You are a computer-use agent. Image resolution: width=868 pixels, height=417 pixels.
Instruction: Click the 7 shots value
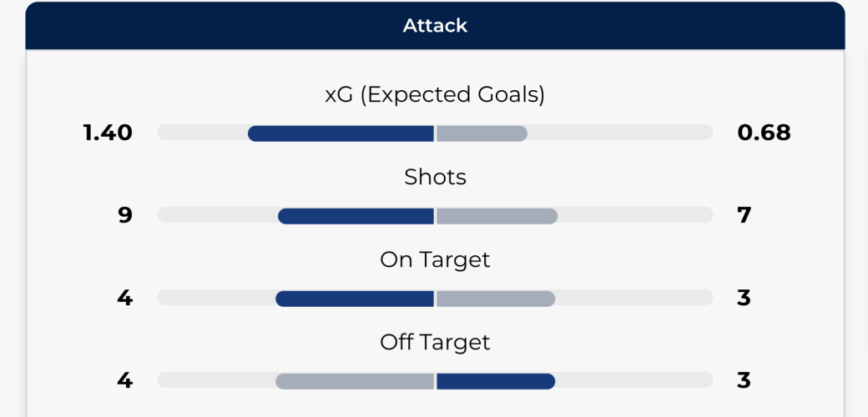click(x=744, y=215)
